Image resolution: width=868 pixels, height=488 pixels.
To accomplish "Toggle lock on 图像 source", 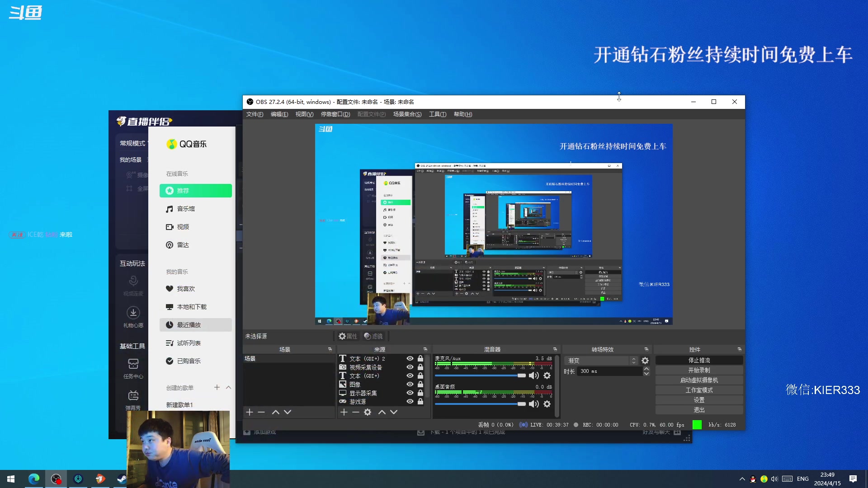I will [x=420, y=384].
